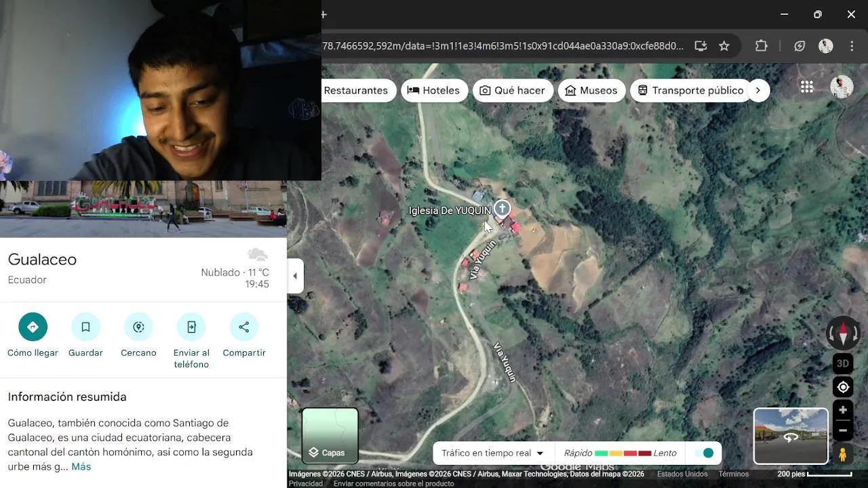
Task: Click the map compass control
Action: coord(843,333)
